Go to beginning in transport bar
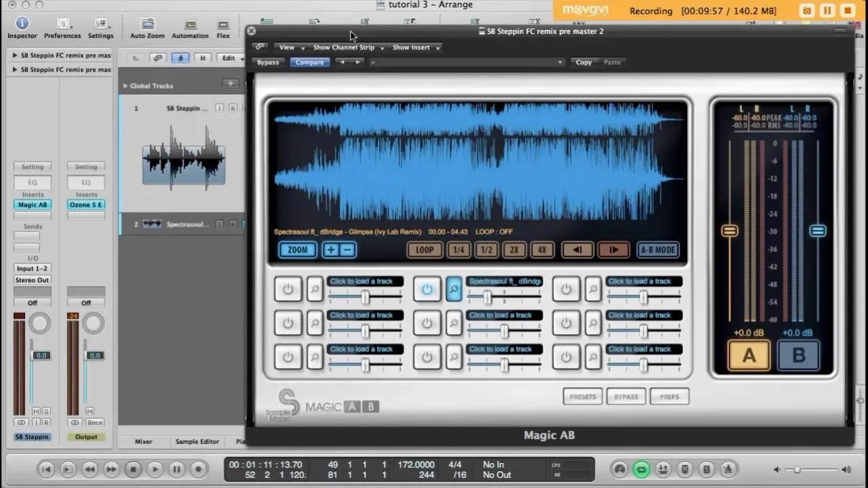868x488 pixels. [x=46, y=469]
